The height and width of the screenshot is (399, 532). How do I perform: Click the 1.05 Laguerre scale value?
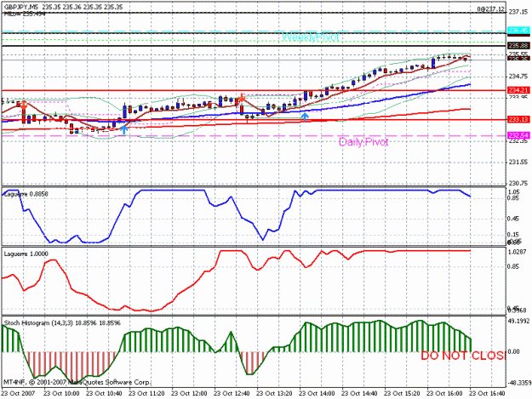[x=513, y=192]
